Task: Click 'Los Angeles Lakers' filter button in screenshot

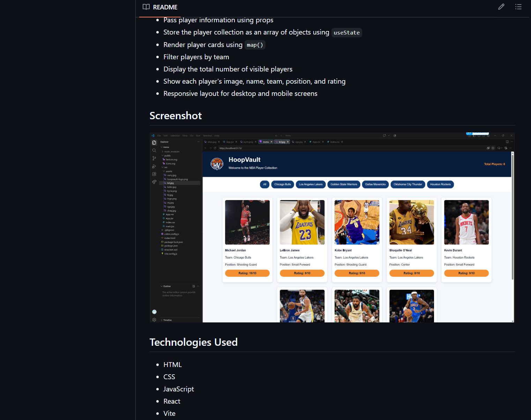Action: pyautogui.click(x=311, y=184)
